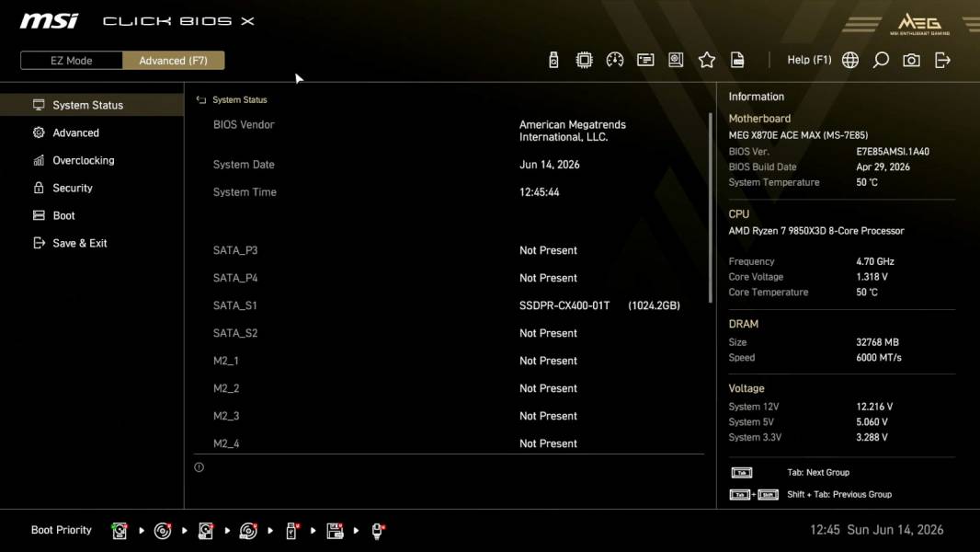Switch to Advanced (F7) mode
980x552 pixels.
pyautogui.click(x=173, y=60)
